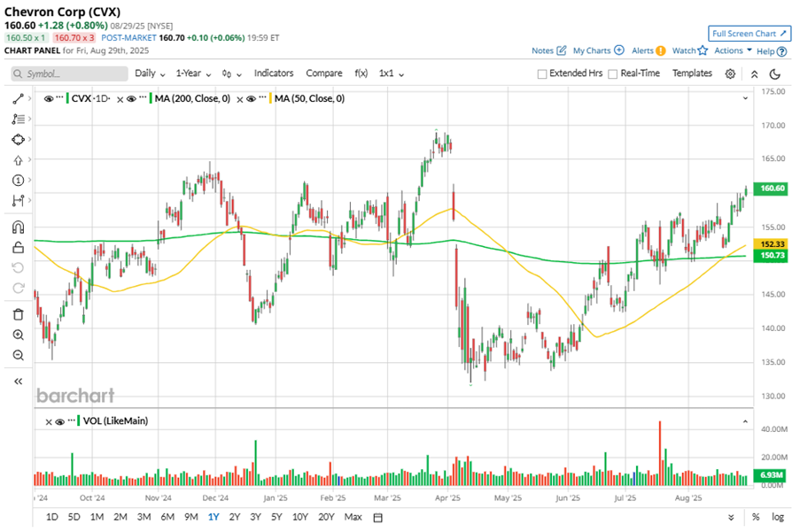Click the green CVX series color bar
The height and width of the screenshot is (532, 800).
(67, 98)
